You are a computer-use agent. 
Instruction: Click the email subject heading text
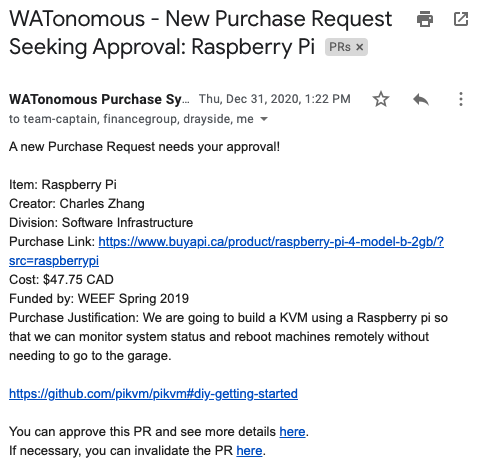click(x=200, y=32)
